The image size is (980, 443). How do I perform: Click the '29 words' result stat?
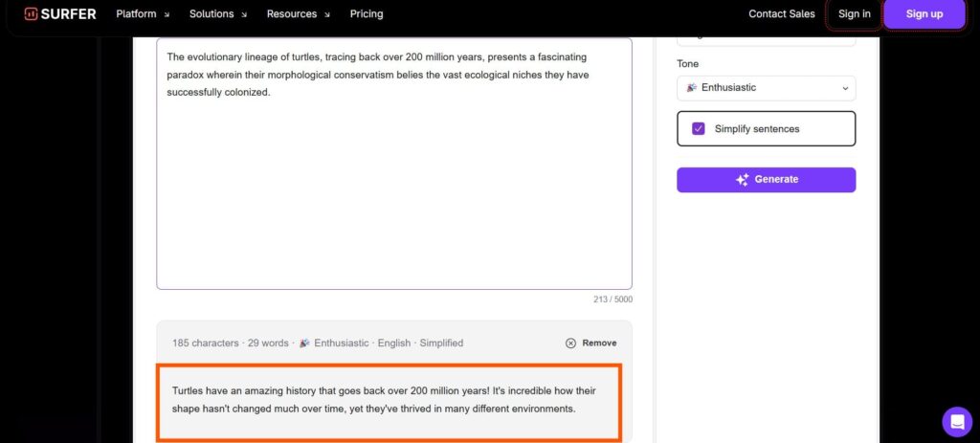(x=268, y=343)
